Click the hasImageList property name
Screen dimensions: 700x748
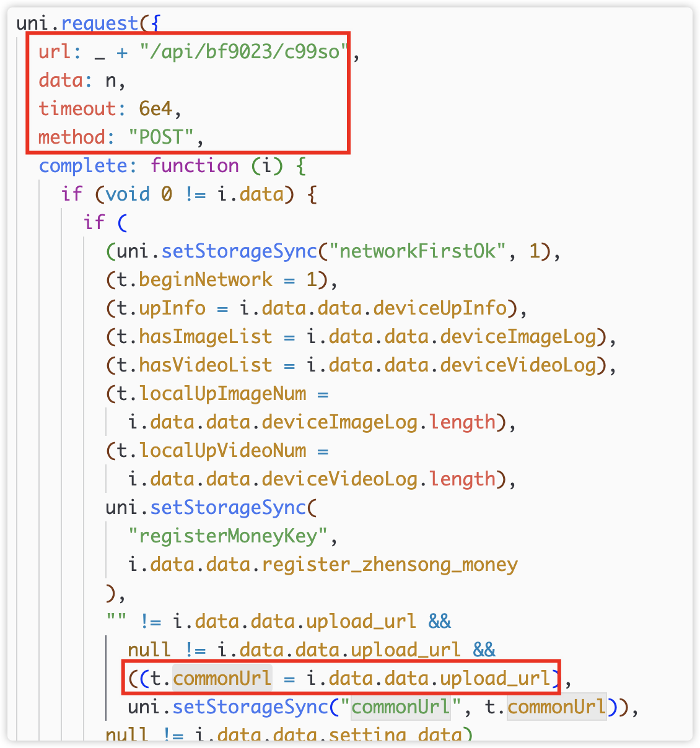click(205, 336)
